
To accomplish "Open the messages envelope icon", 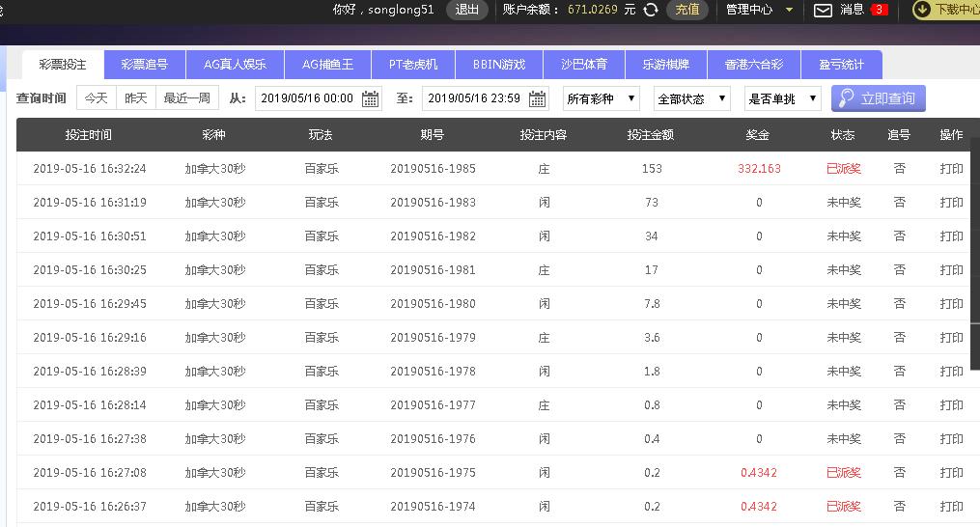I will point(823,10).
